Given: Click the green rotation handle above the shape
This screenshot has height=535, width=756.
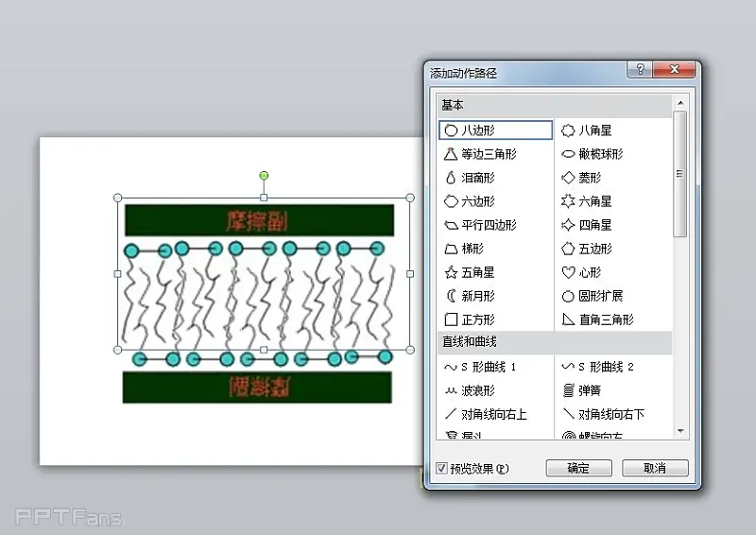Looking at the screenshot, I should (264, 175).
